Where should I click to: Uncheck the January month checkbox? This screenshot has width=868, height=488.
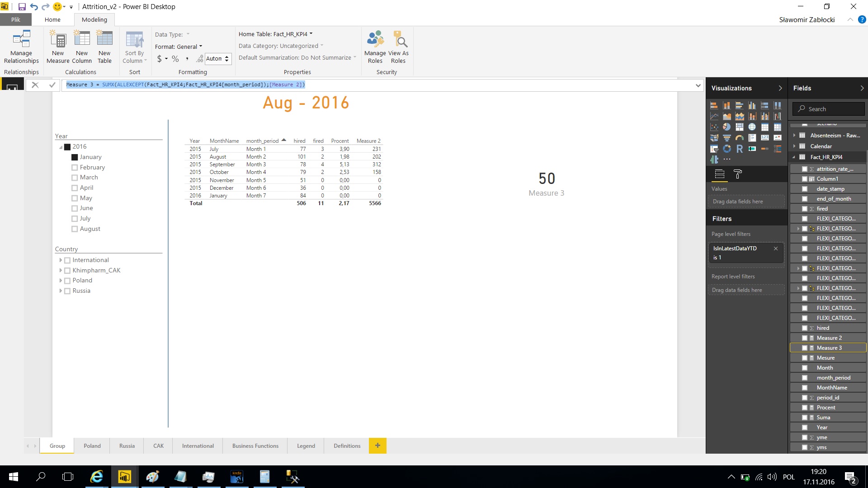[x=75, y=157]
